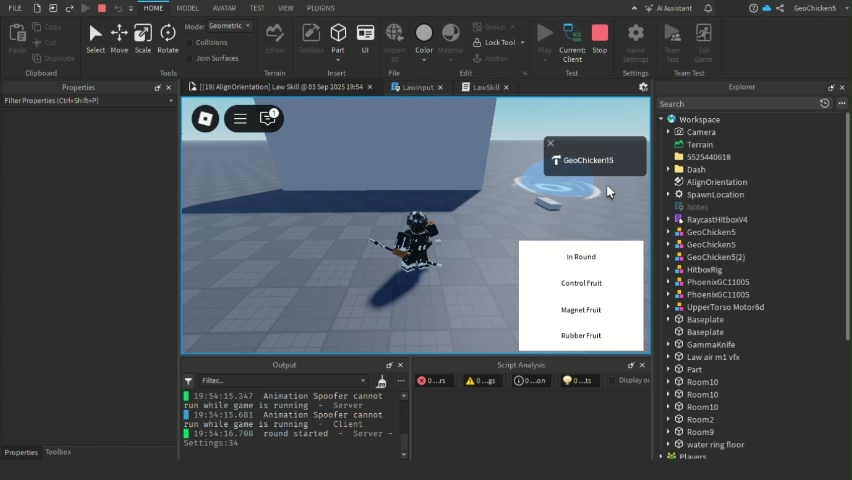This screenshot has height=480, width=852.
Task: Open in-game chat icon in viewport
Action: coord(268,119)
